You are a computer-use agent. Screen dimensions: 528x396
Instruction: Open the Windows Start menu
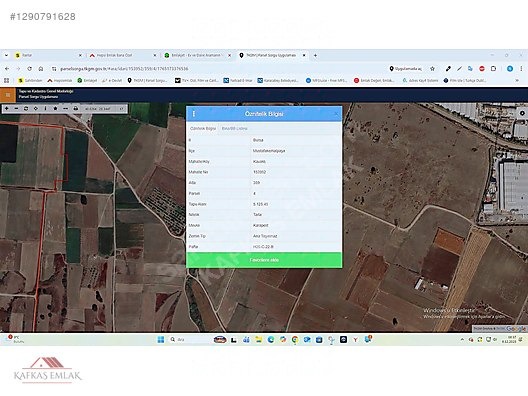[x=161, y=339]
